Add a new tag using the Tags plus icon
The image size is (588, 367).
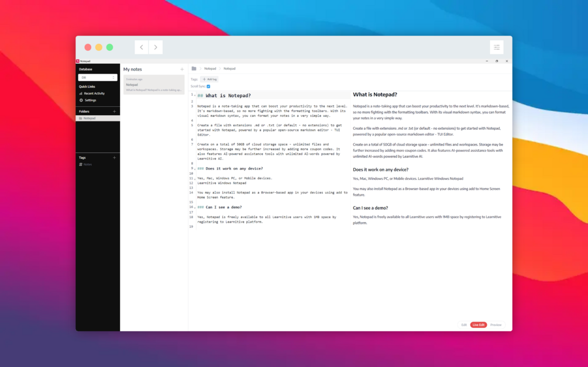coord(114,158)
